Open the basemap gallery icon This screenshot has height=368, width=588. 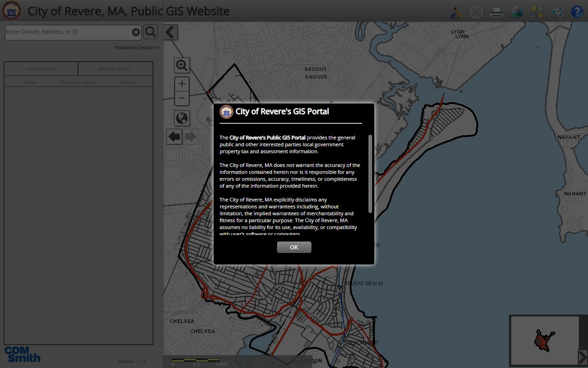click(537, 11)
